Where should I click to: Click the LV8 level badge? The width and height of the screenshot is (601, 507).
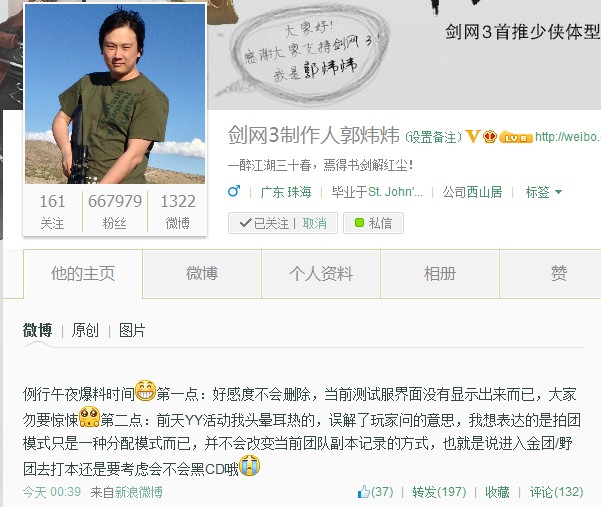click(x=516, y=137)
